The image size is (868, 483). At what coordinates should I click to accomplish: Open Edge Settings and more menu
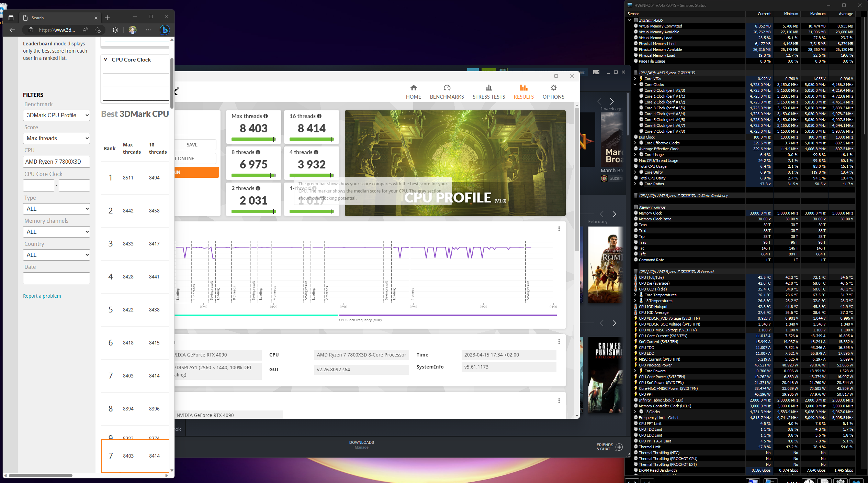(148, 30)
